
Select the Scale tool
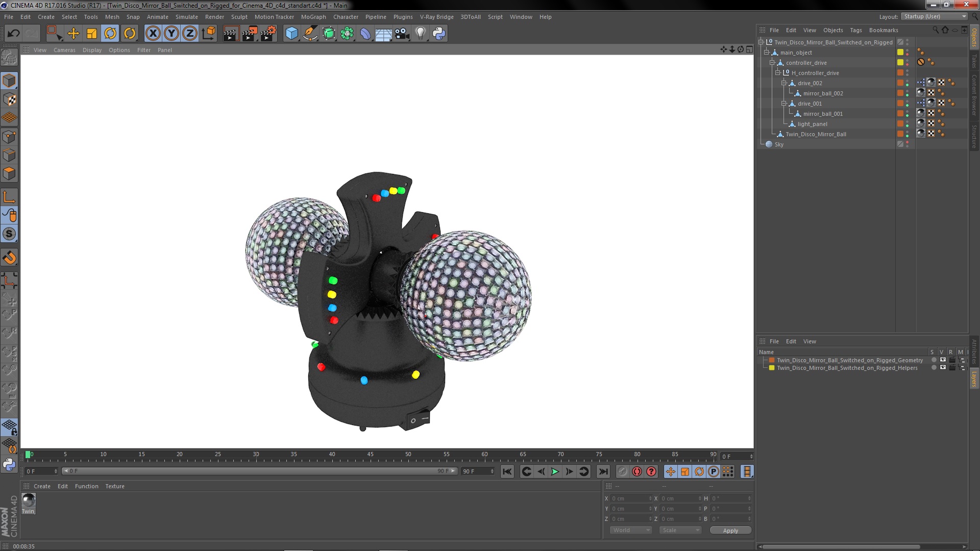(x=92, y=34)
